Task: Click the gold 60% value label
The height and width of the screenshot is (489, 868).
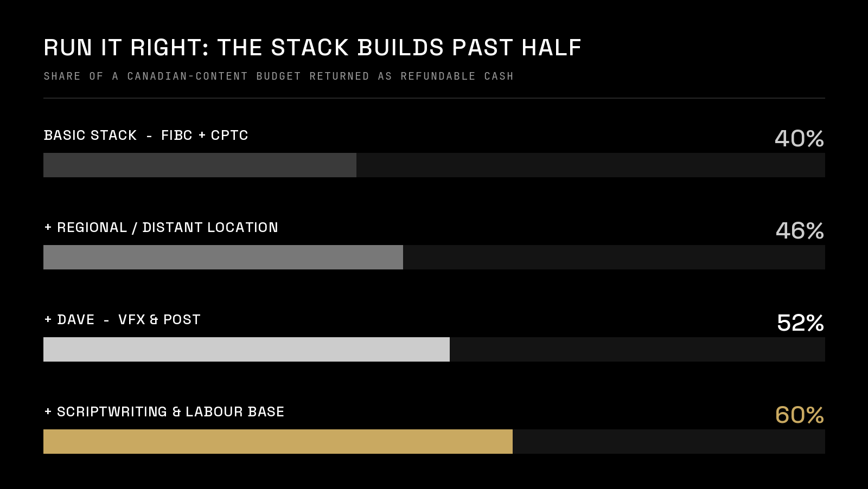Action: point(800,415)
